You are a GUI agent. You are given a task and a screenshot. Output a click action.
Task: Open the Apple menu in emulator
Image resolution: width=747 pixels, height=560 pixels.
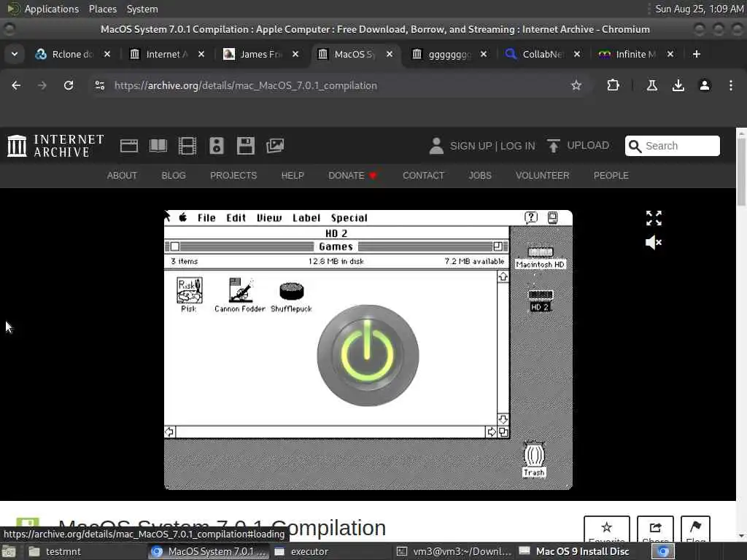tap(183, 217)
